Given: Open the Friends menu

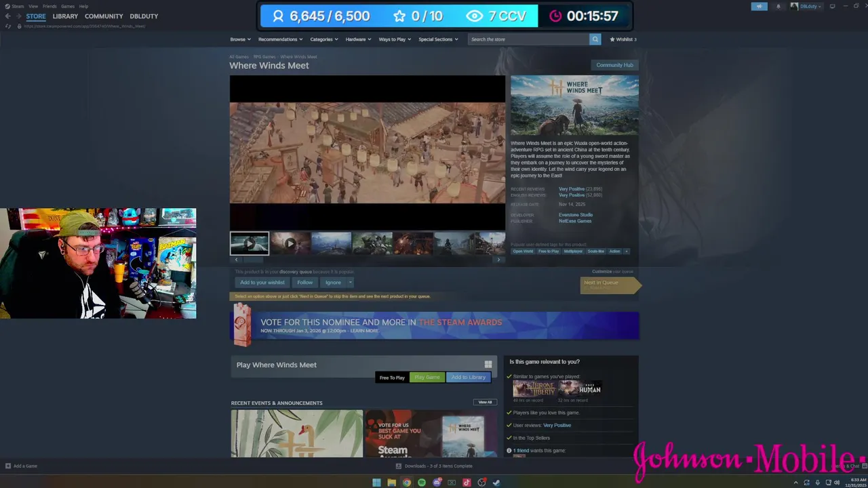Looking at the screenshot, I should click(50, 6).
